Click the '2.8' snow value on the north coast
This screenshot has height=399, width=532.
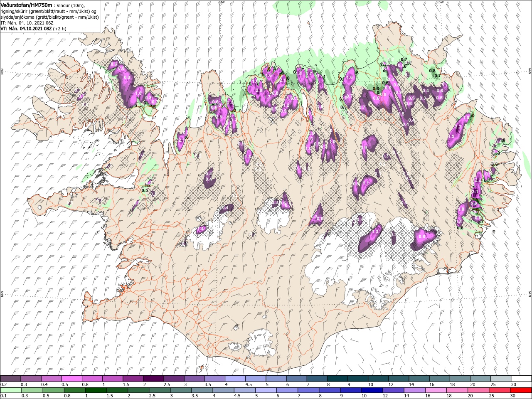pyautogui.click(x=259, y=91)
